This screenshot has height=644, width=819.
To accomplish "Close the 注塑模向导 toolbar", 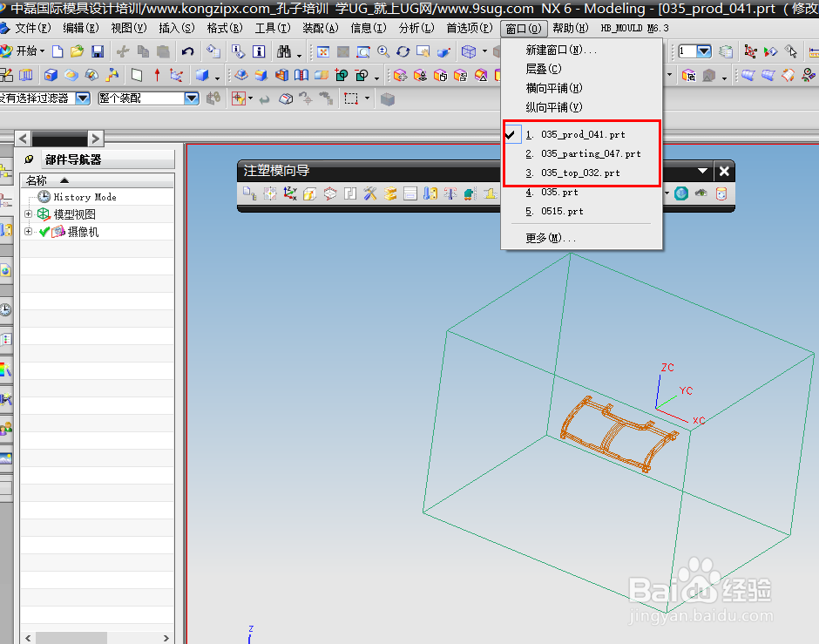I will point(724,171).
